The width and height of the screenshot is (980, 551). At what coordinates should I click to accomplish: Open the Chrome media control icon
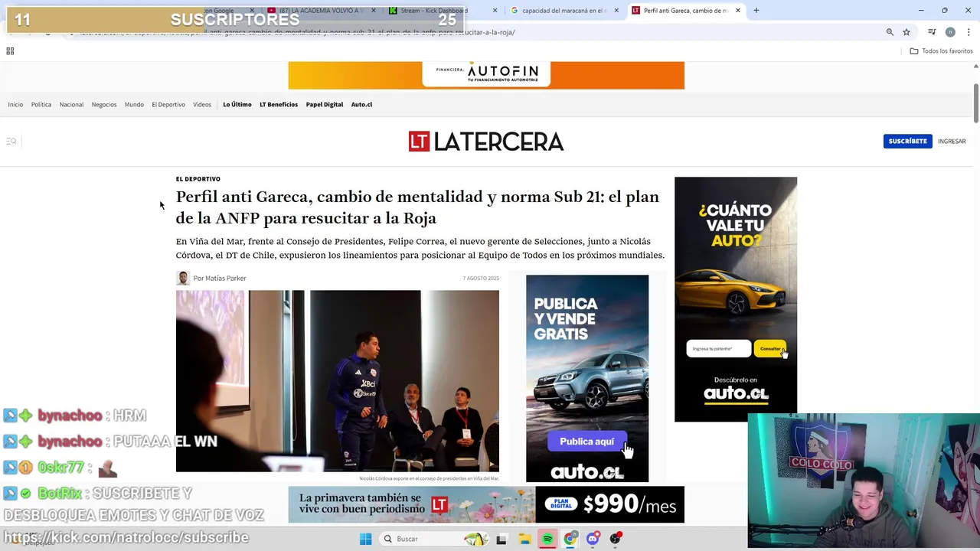point(932,32)
